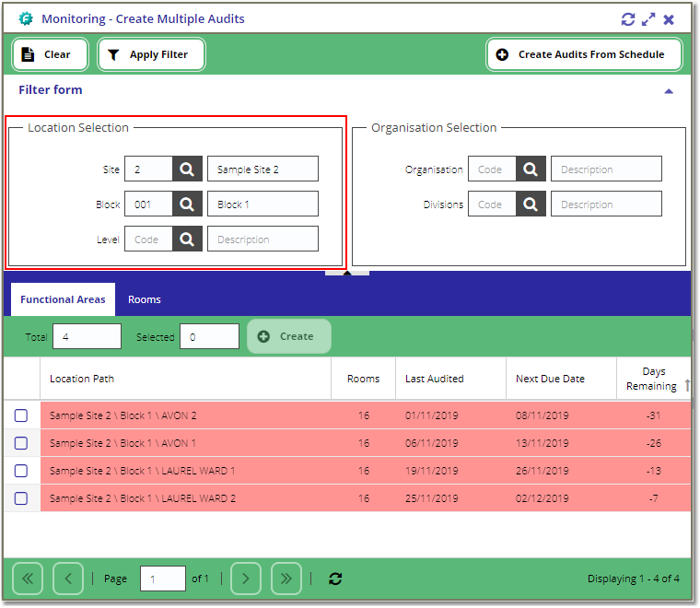Screen dimensions: 700x608
Task: Click the Site description field Sample Site 2
Action: coord(262,169)
